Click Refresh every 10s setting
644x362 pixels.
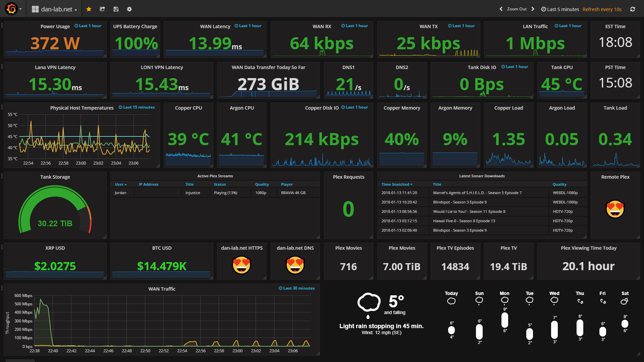[x=602, y=9]
